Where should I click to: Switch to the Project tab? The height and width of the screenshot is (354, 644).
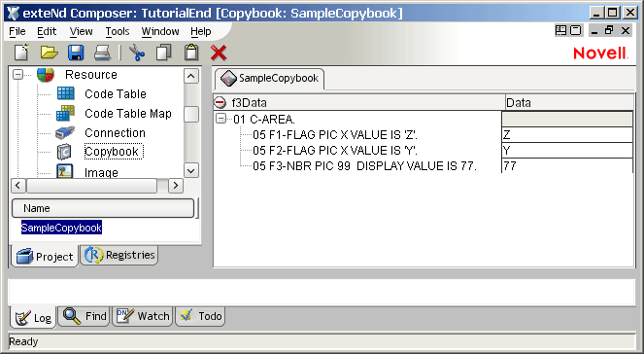coord(45,256)
